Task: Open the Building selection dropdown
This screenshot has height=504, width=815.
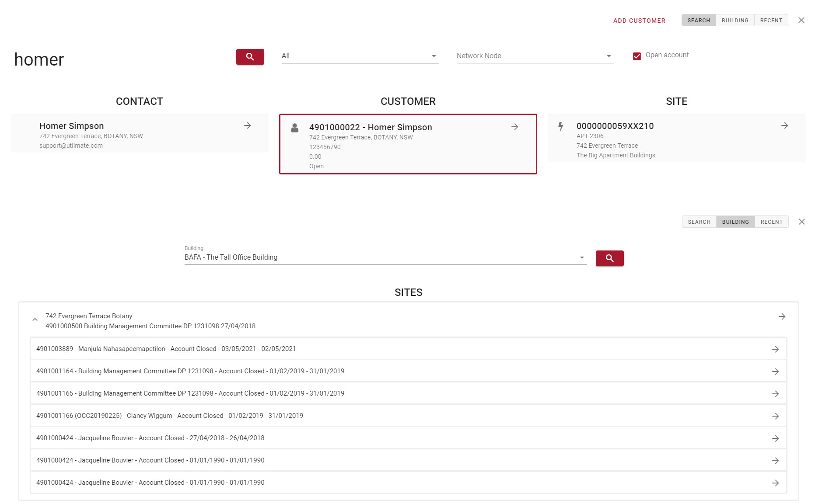Action: pos(385,257)
